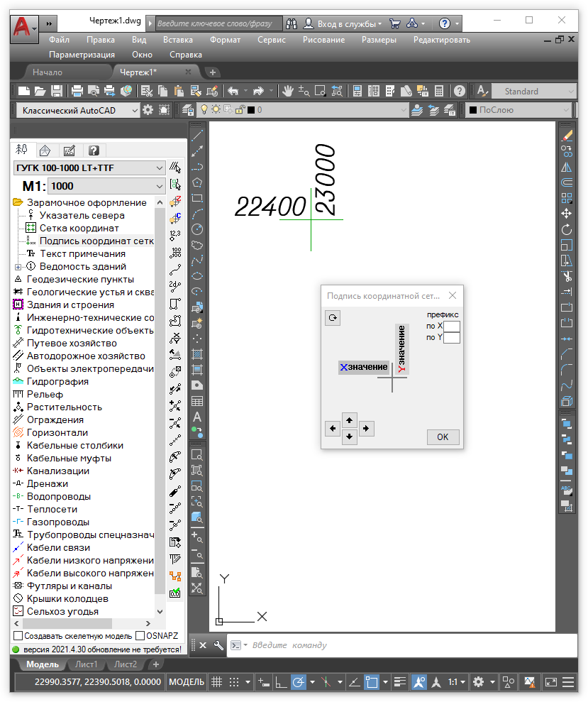This screenshot has height=702, width=588.
Task: Click the Undo arrow icon
Action: [233, 91]
